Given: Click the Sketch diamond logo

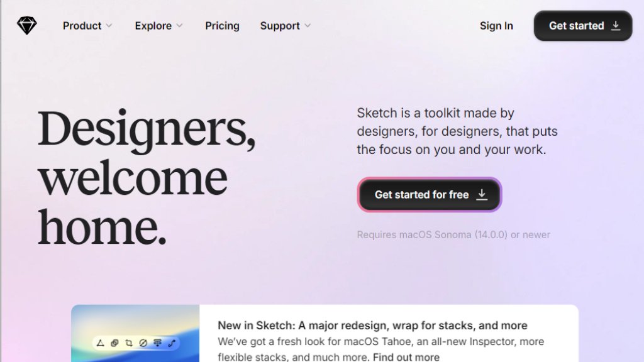Looking at the screenshot, I should (27, 26).
